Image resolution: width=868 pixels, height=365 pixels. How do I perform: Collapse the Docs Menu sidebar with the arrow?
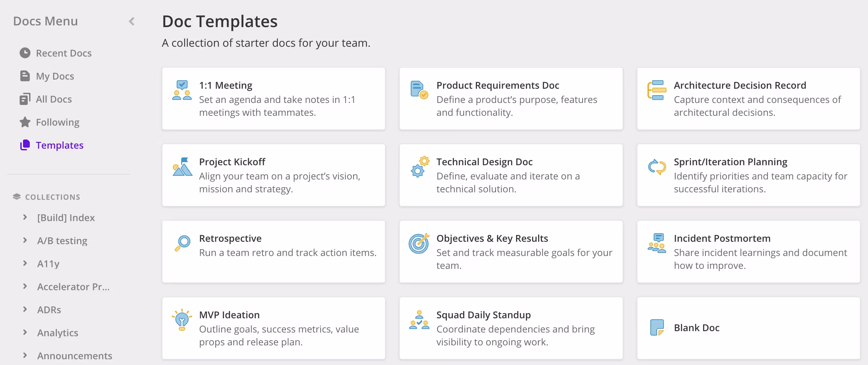click(132, 21)
